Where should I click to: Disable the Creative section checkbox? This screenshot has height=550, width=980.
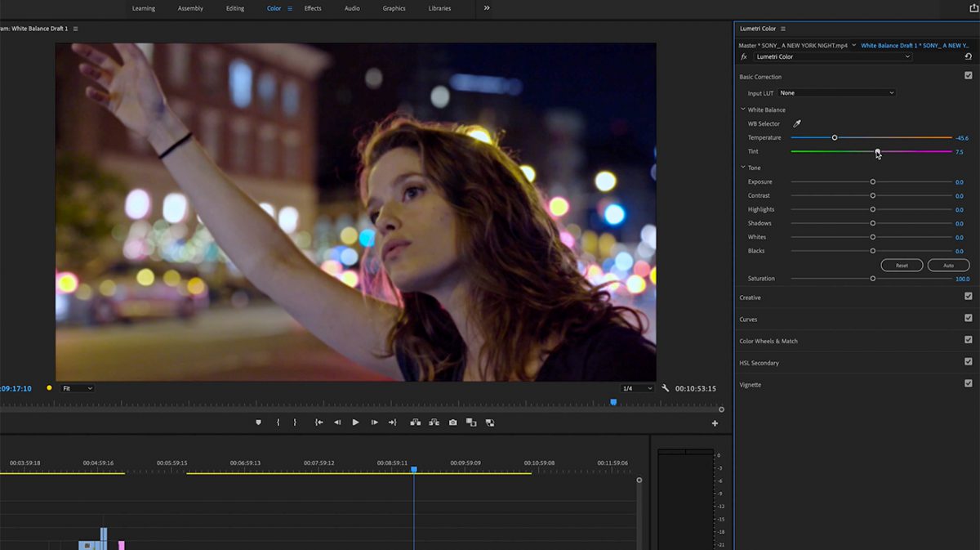pos(969,296)
